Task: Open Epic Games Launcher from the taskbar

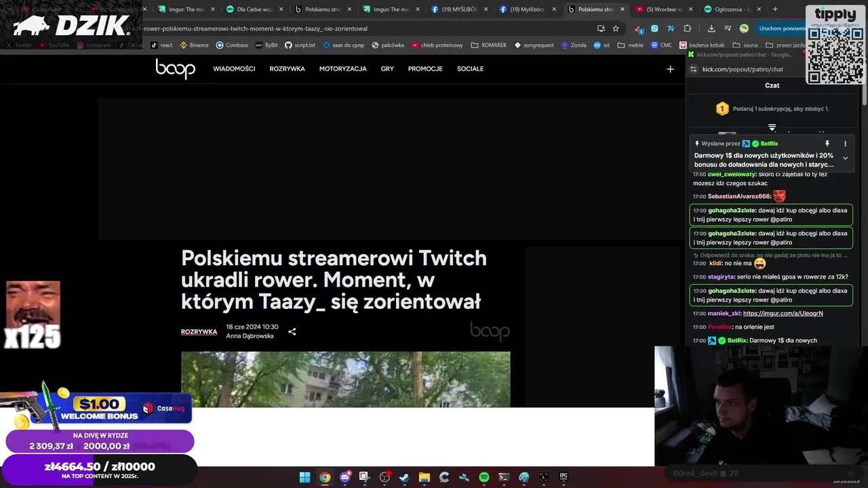Action: point(564,477)
